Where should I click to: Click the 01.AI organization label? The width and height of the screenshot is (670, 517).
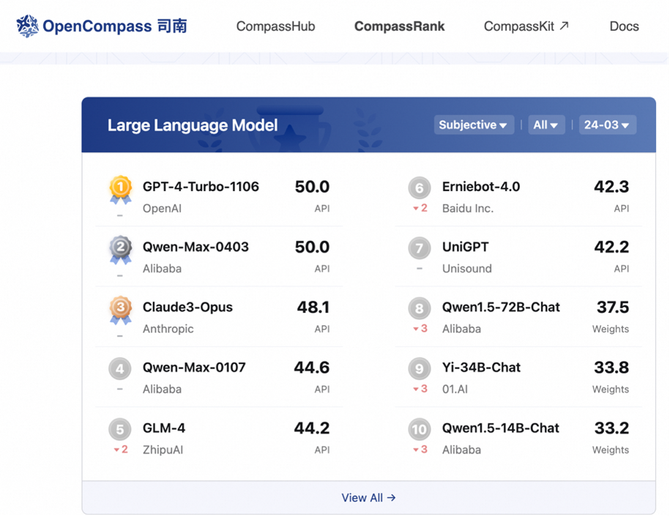click(455, 389)
